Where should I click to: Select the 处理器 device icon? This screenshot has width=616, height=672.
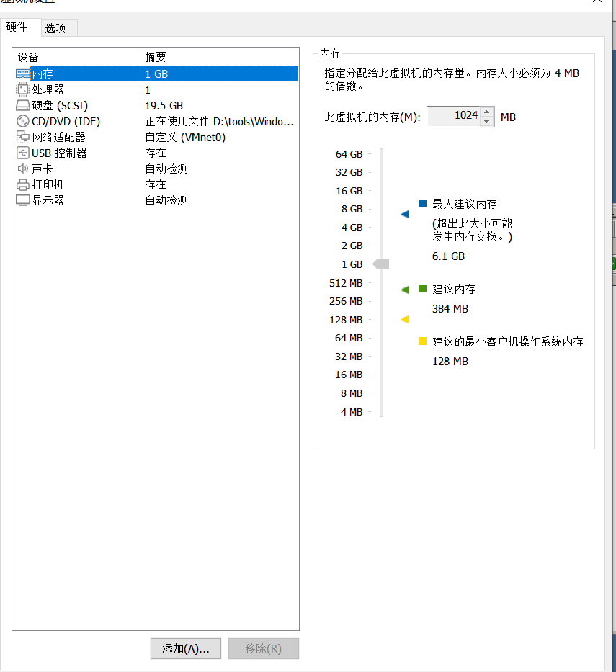pos(22,89)
